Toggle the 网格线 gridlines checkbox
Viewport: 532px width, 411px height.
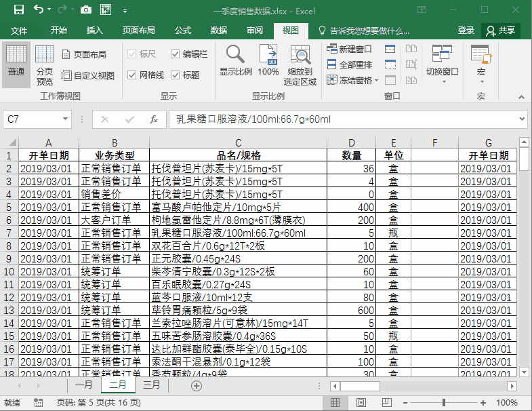pos(132,75)
